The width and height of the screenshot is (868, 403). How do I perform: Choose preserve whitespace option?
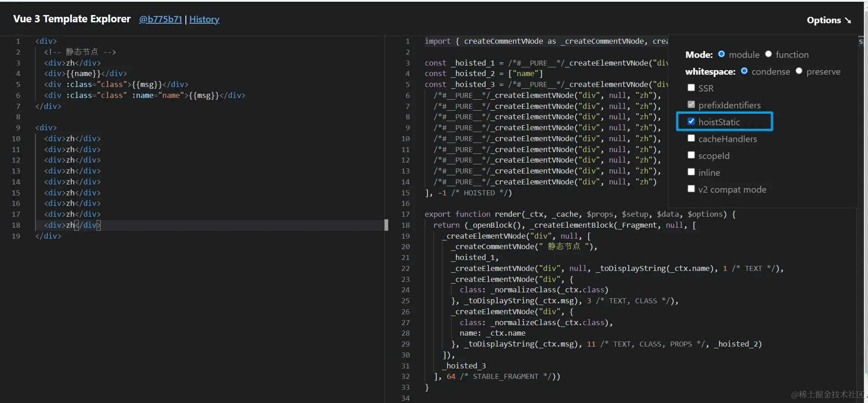click(x=799, y=71)
